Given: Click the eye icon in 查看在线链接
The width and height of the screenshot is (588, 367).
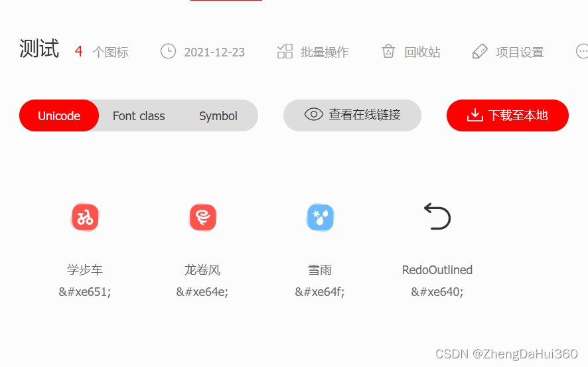Looking at the screenshot, I should 313,114.
